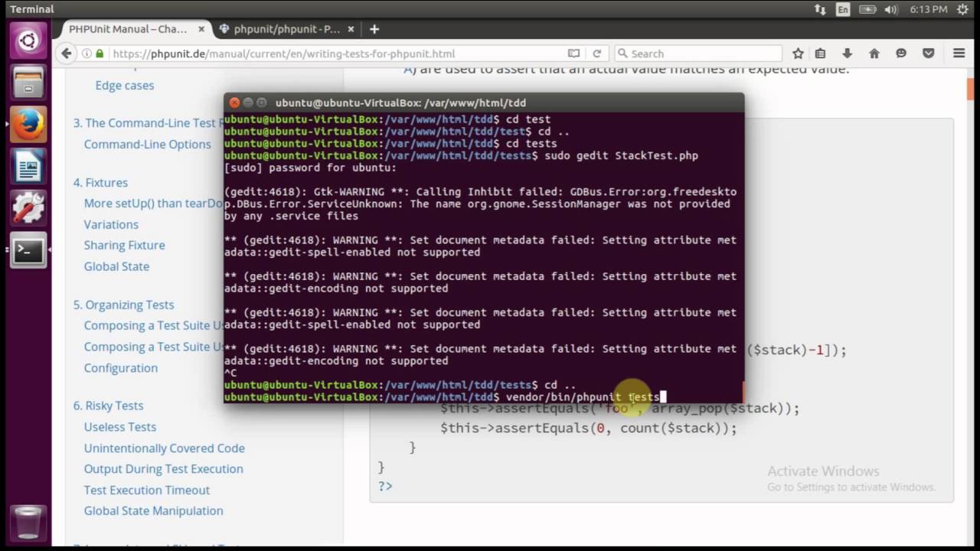Open the clock showing 6:13 PM
The image size is (980, 551).
pyautogui.click(x=929, y=9)
